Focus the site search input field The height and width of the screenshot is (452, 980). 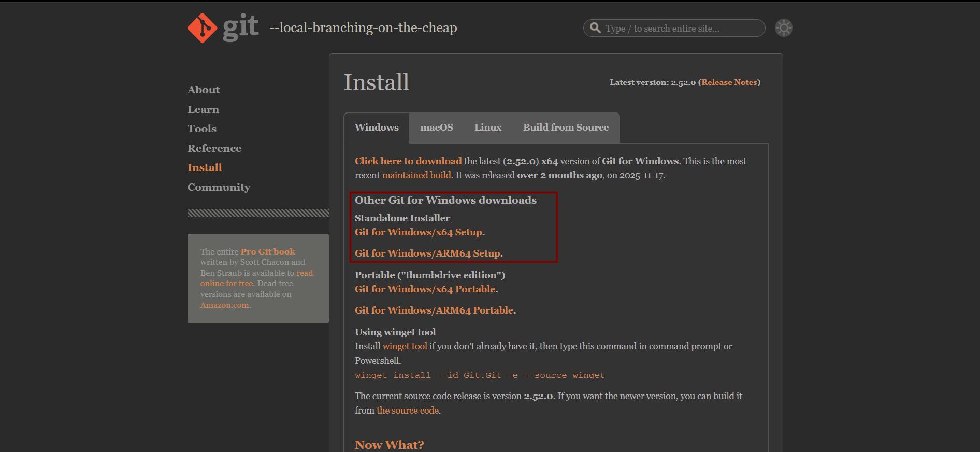(x=674, y=28)
